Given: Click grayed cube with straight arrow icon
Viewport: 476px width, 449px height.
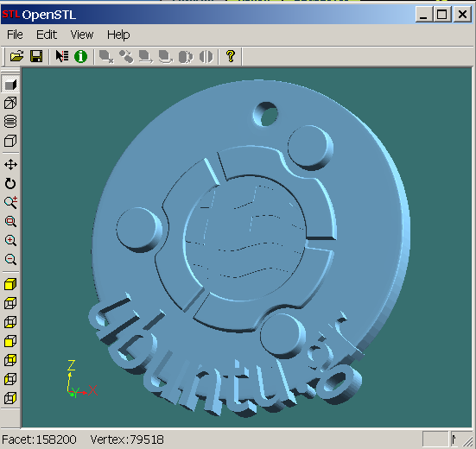Looking at the screenshot, I should click(146, 56).
